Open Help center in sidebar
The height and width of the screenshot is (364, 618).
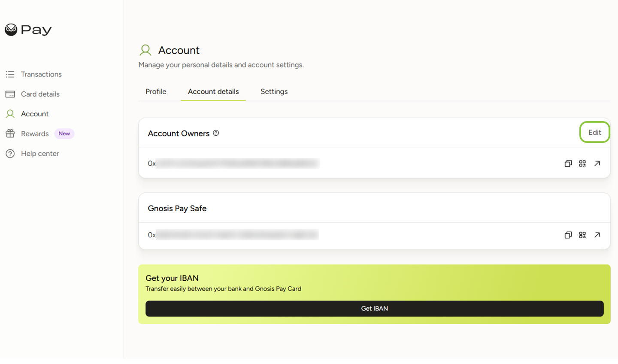40,153
